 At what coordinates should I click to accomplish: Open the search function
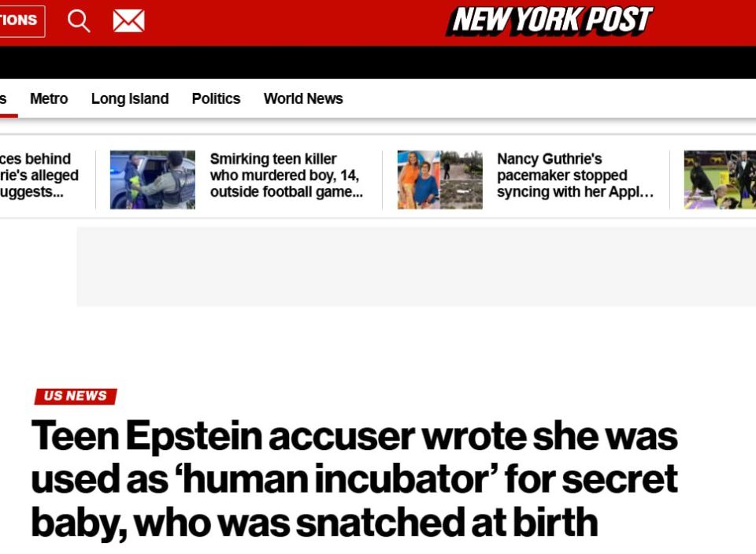click(79, 21)
